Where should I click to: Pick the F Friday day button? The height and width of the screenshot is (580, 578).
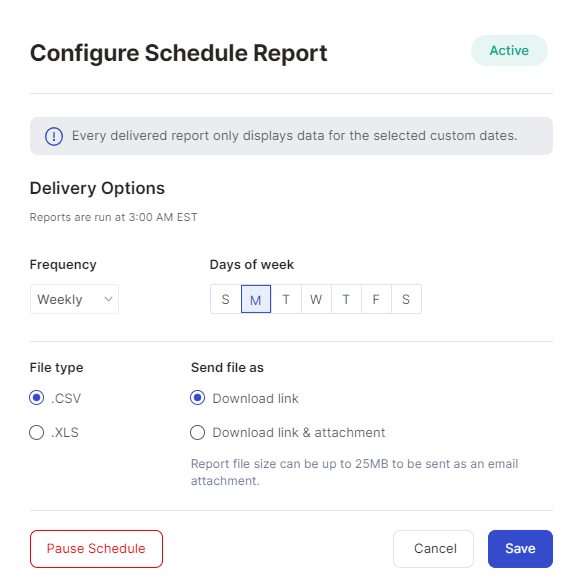(376, 299)
